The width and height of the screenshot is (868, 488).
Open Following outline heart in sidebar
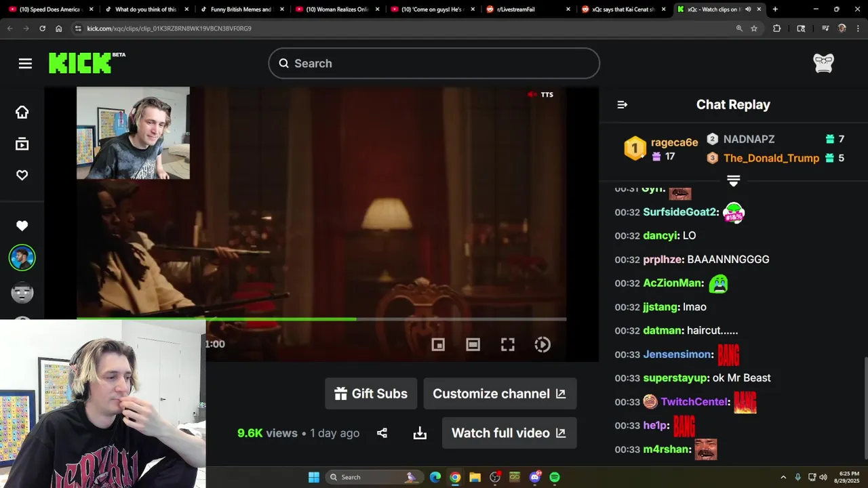tap(22, 175)
